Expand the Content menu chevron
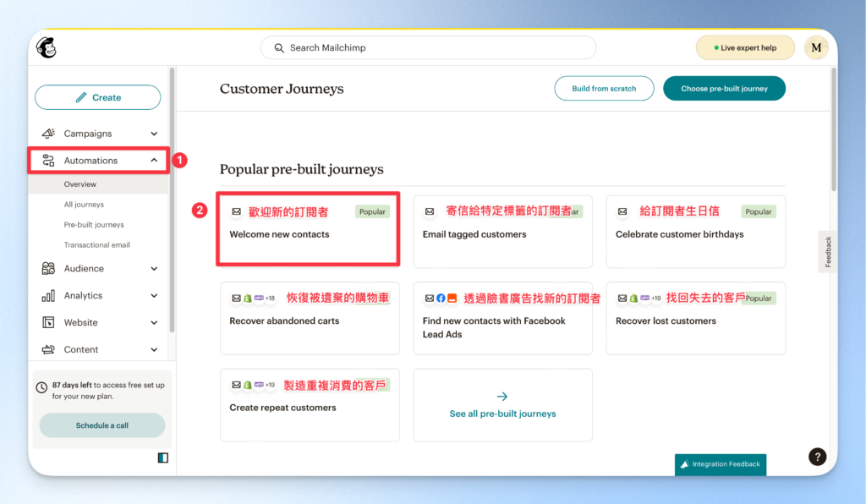 coord(154,350)
